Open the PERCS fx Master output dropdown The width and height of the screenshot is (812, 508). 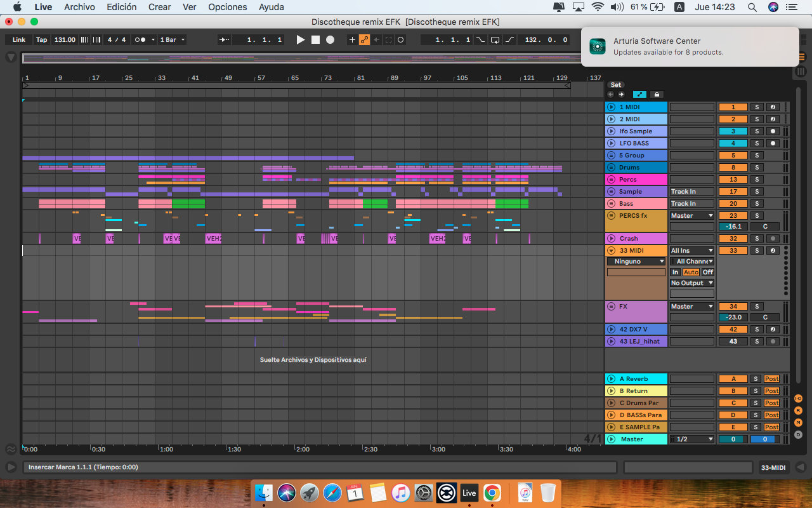point(692,215)
